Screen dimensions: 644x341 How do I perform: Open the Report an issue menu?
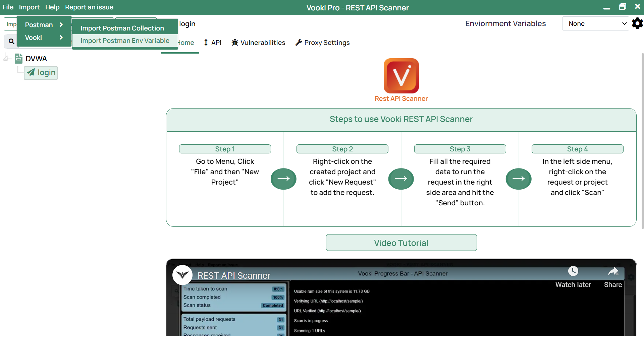(x=89, y=7)
